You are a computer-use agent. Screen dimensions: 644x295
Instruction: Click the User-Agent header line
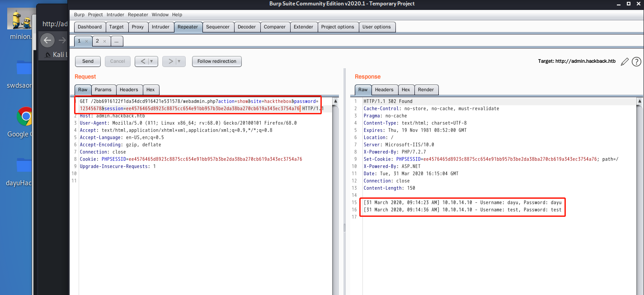[x=188, y=123]
